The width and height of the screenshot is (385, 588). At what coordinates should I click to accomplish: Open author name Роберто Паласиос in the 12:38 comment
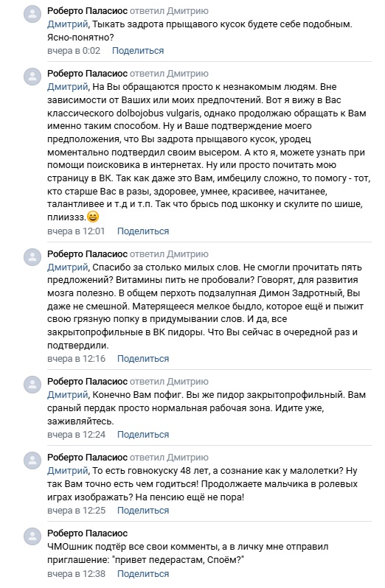[88, 533]
